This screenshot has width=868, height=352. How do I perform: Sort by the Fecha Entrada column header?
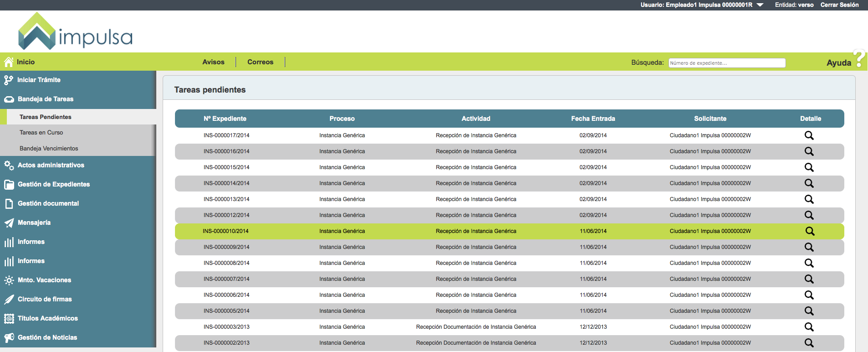coord(593,119)
